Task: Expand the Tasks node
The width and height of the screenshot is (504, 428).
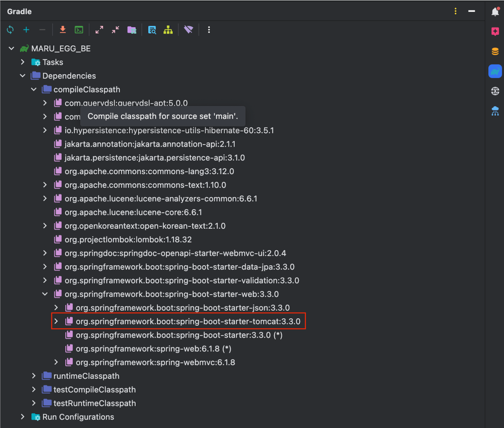Action: click(x=23, y=62)
